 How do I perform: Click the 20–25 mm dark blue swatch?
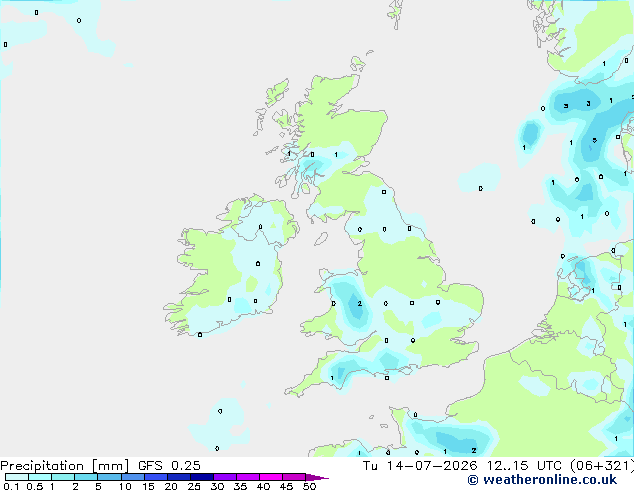[178, 477]
